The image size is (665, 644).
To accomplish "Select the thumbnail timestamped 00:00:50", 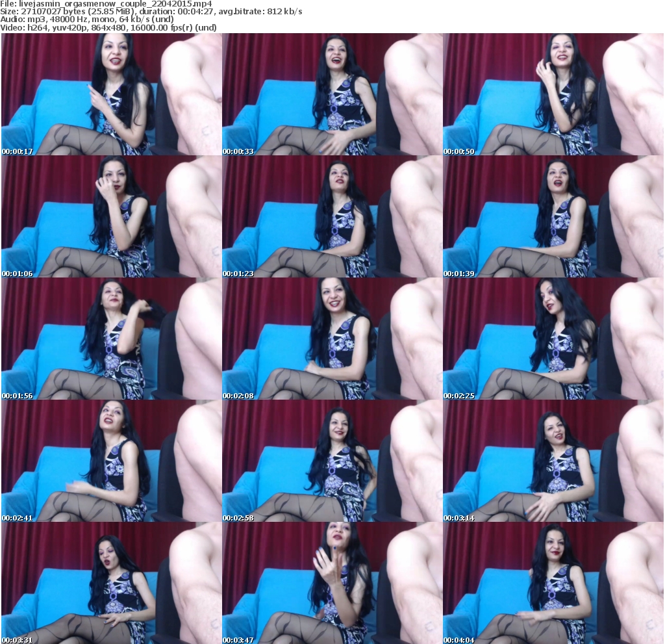I will click(553, 94).
